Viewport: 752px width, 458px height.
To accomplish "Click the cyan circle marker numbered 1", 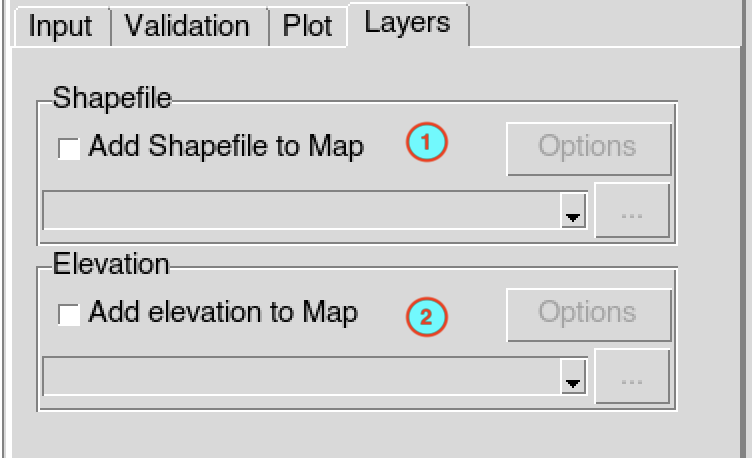I will point(426,142).
